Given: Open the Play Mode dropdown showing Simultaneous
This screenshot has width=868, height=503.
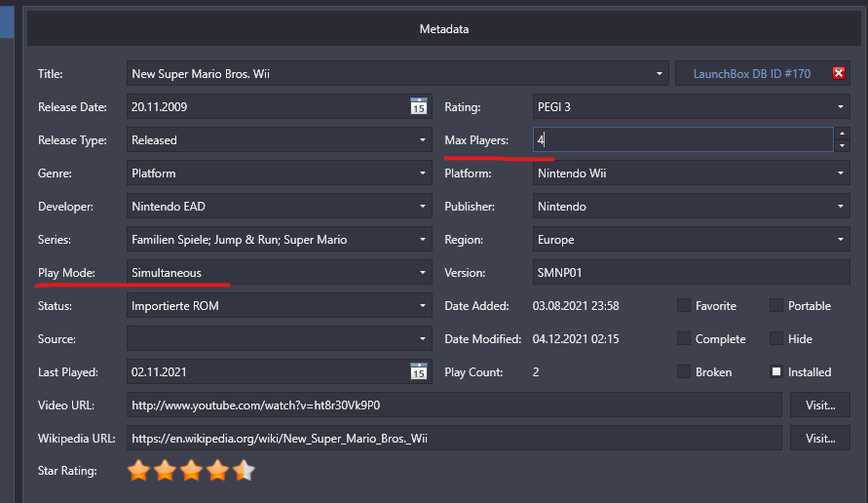Looking at the screenshot, I should [x=279, y=272].
